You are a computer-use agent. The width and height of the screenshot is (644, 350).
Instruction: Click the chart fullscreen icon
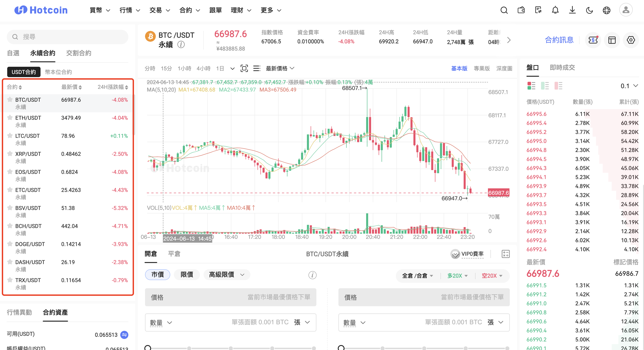[244, 68]
